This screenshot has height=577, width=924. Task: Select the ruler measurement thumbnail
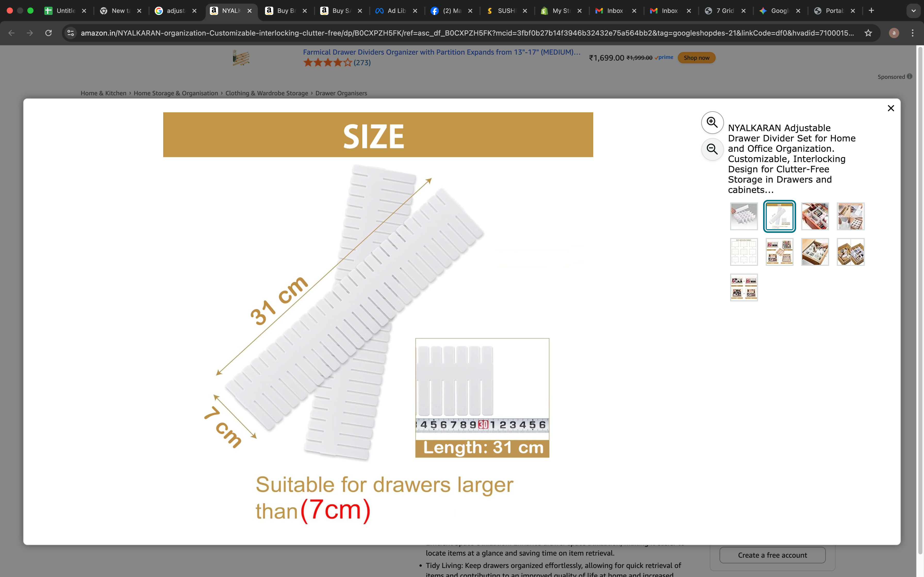[779, 216]
